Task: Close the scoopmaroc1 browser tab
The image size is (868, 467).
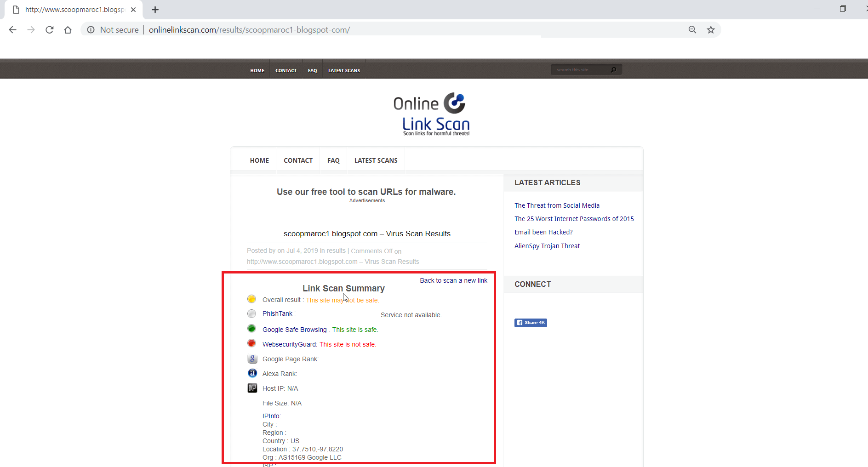Action: point(133,10)
